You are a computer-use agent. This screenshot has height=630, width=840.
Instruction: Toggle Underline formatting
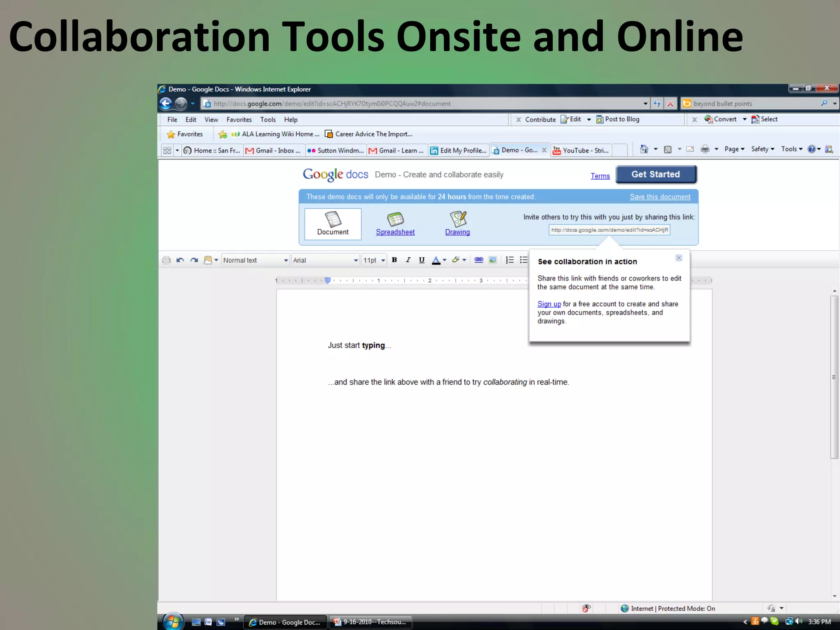tap(422, 260)
